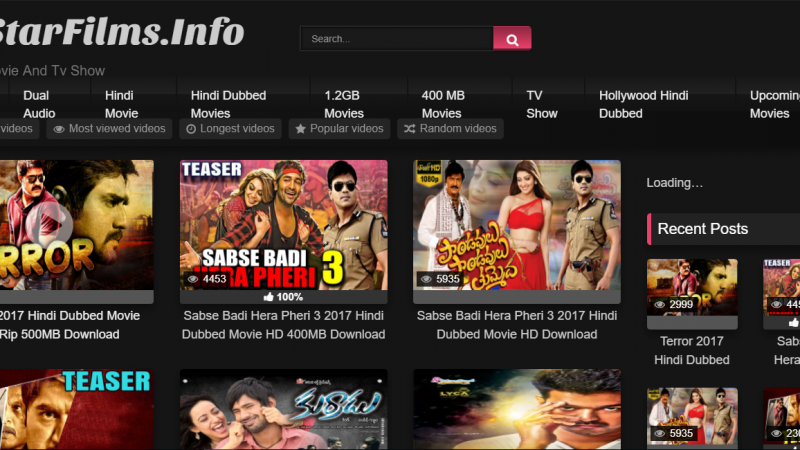Open the cyan TEASER thumbnail in second row
The width and height of the screenshot is (800, 450).
[x=77, y=410]
